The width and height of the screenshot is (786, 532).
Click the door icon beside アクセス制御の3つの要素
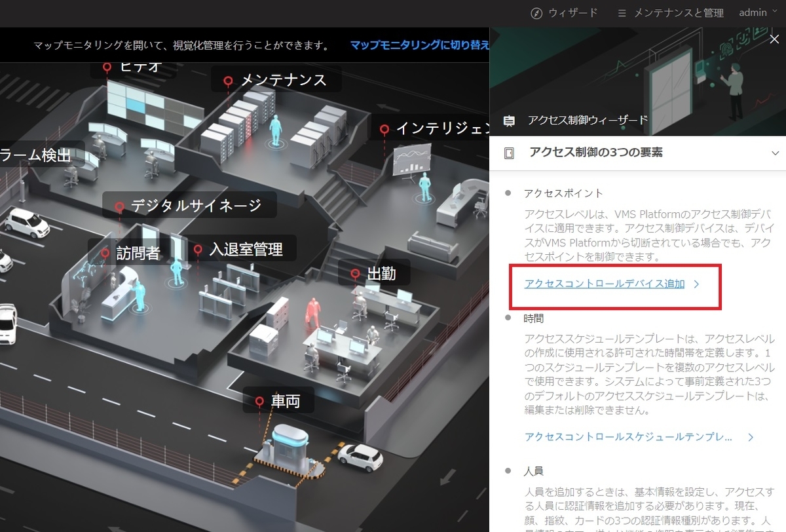509,153
